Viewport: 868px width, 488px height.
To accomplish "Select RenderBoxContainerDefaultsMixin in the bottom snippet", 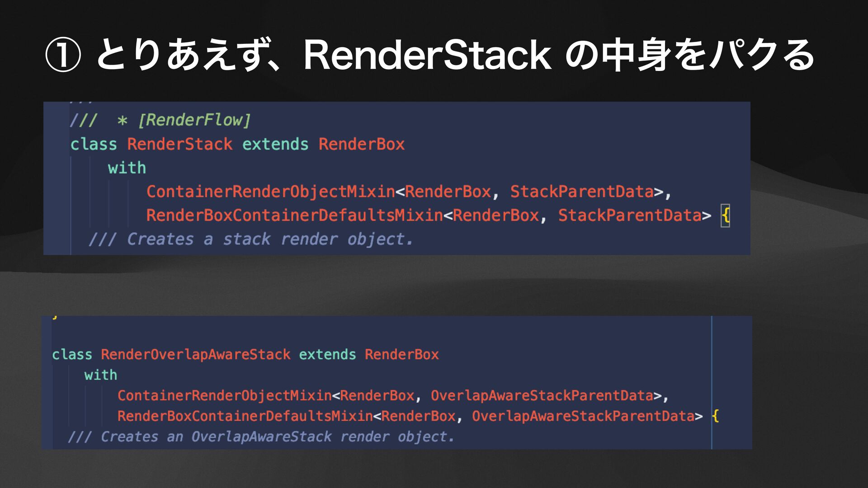I will [x=245, y=416].
